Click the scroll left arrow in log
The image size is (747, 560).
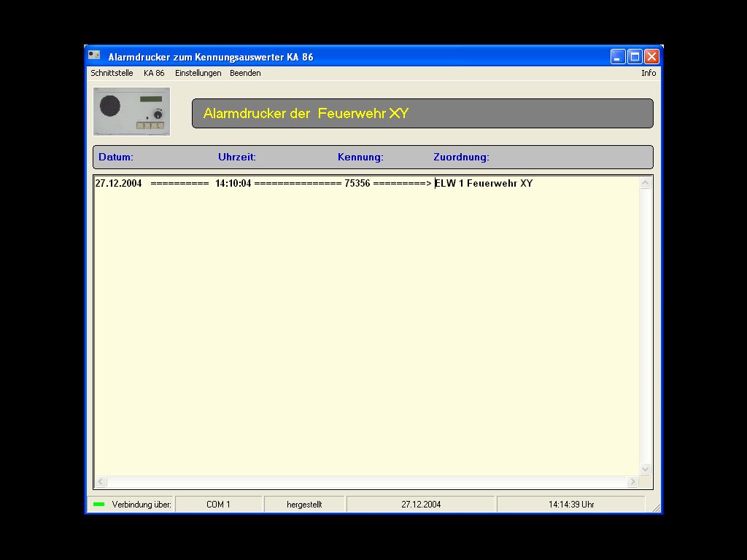pyautogui.click(x=101, y=482)
